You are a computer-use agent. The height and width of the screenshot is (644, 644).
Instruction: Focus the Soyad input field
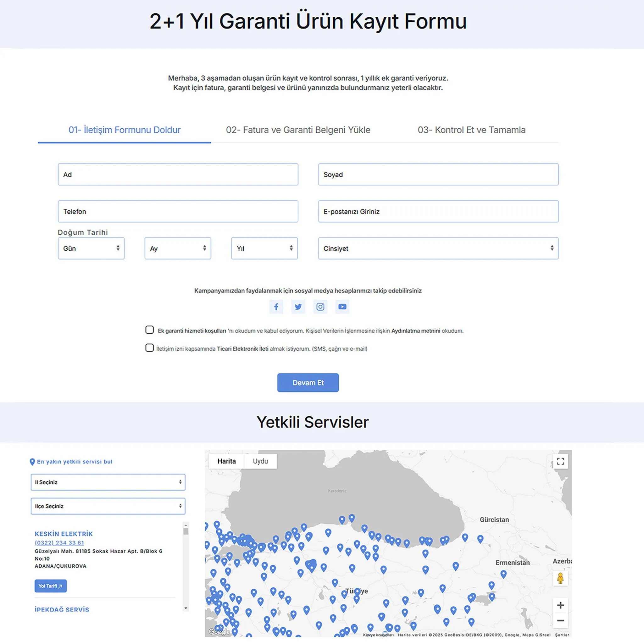pyautogui.click(x=438, y=174)
